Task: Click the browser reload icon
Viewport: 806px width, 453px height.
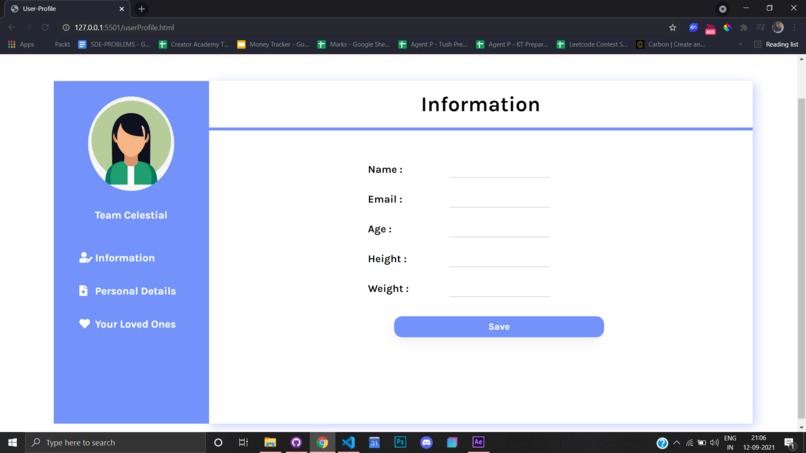Action: [45, 27]
